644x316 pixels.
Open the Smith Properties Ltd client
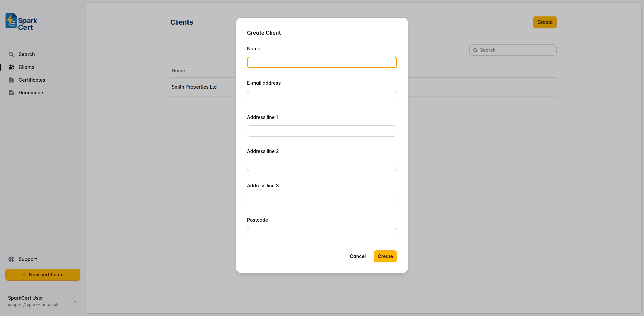pyautogui.click(x=194, y=87)
